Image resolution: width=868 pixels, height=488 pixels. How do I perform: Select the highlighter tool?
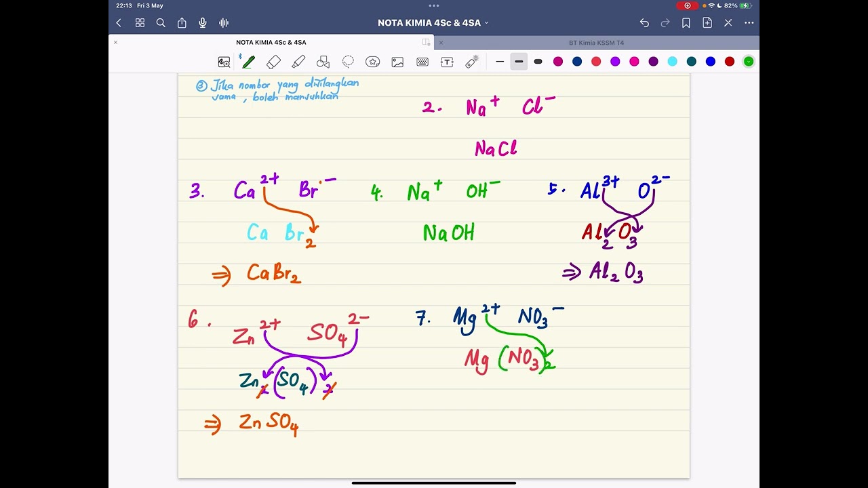pyautogui.click(x=298, y=62)
